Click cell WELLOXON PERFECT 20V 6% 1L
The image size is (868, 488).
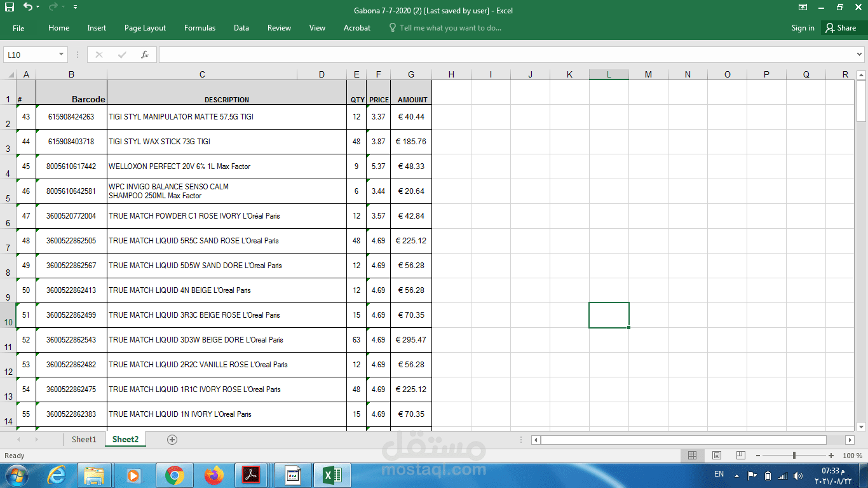[227, 166]
